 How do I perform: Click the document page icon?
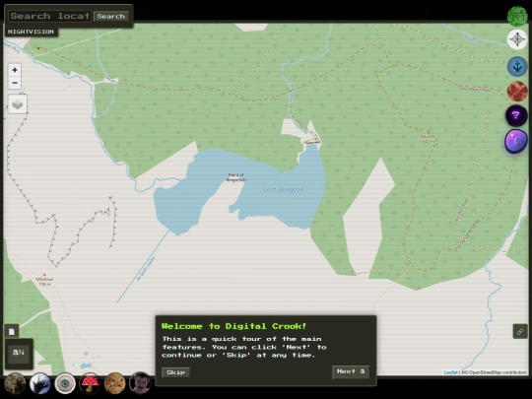coord(12,331)
